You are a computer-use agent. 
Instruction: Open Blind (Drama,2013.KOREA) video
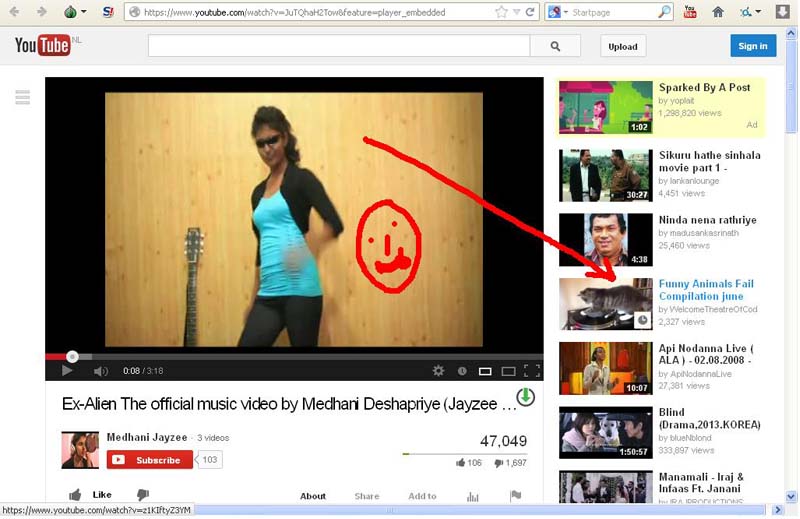tap(709, 418)
